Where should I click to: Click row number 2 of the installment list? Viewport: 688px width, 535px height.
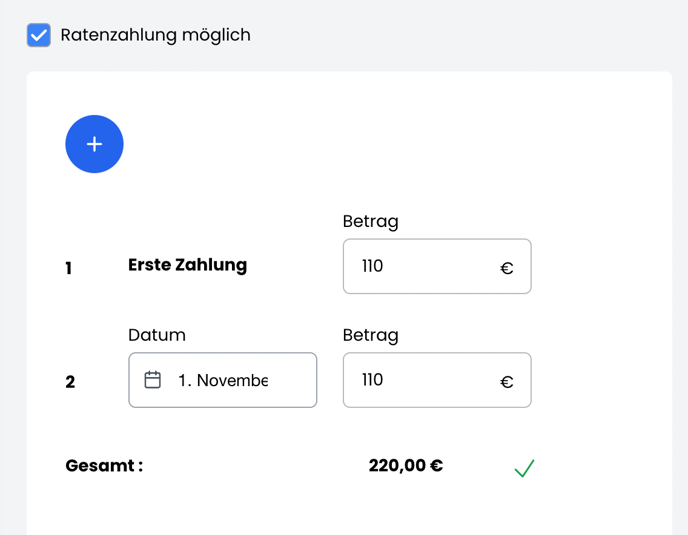[70, 382]
